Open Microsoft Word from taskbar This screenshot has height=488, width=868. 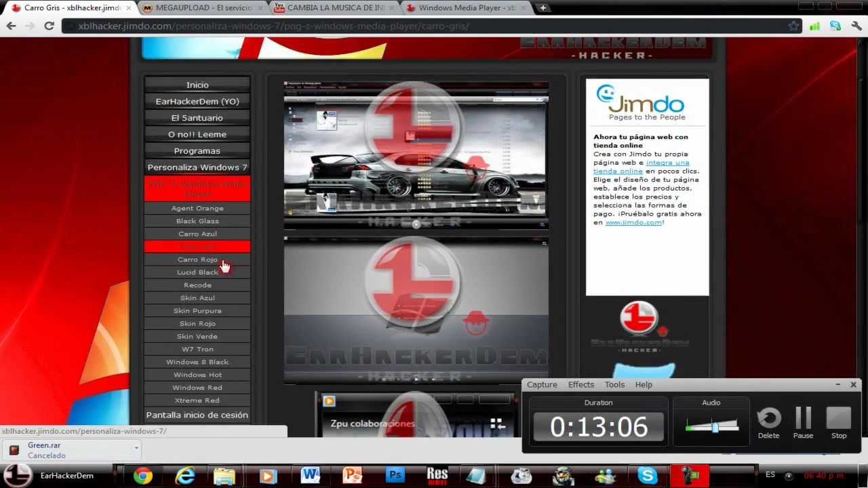(x=310, y=476)
